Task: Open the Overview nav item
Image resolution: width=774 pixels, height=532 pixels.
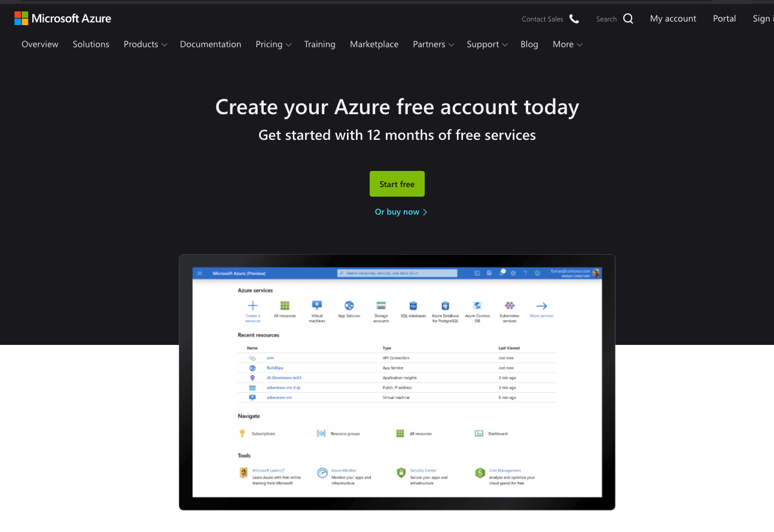Action: tap(40, 44)
